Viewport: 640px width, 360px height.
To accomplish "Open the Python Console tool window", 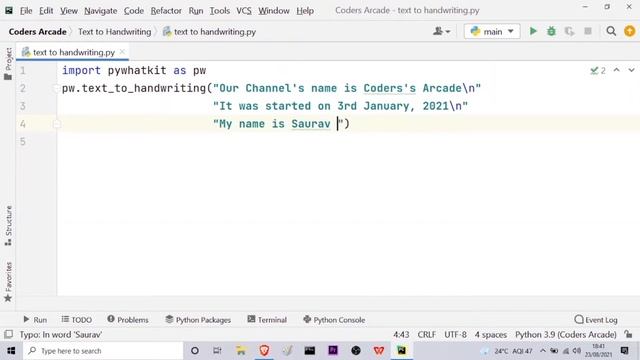I will [334, 320].
